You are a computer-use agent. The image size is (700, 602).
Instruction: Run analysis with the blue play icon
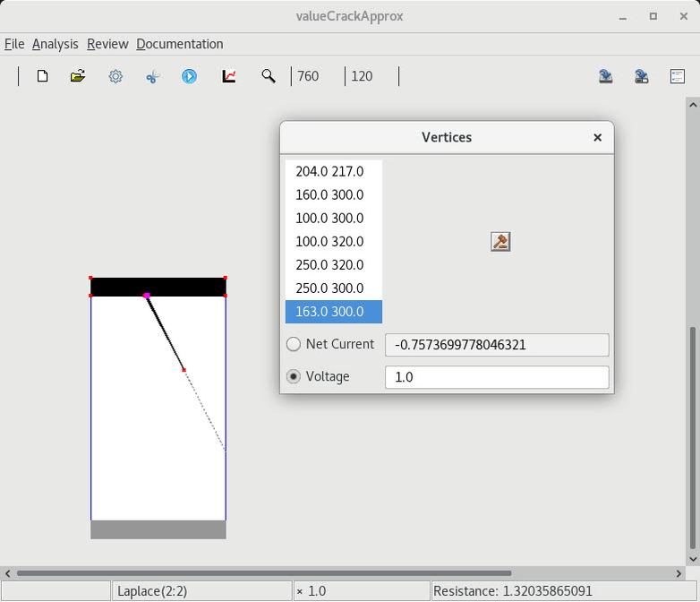coord(189,77)
